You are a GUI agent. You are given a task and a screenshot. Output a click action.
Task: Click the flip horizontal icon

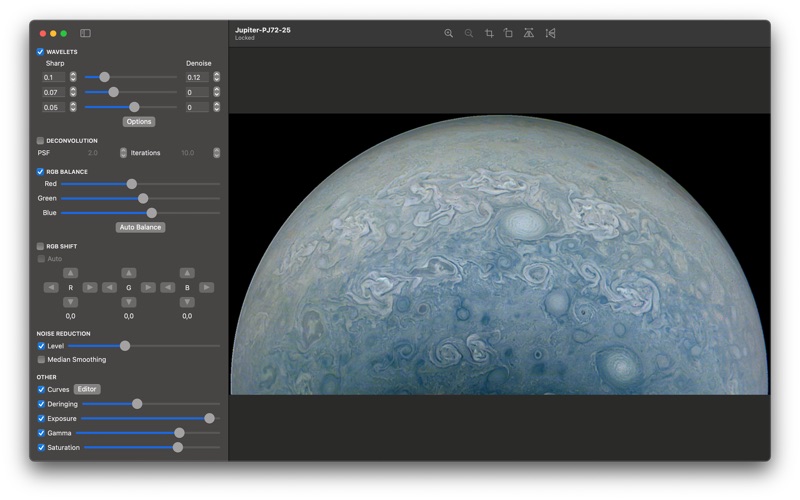[x=550, y=33]
